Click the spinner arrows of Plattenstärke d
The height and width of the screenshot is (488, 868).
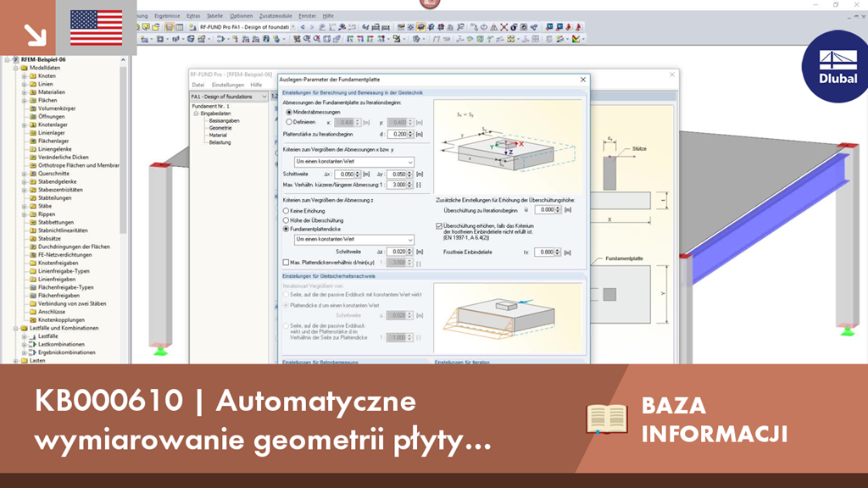point(410,135)
